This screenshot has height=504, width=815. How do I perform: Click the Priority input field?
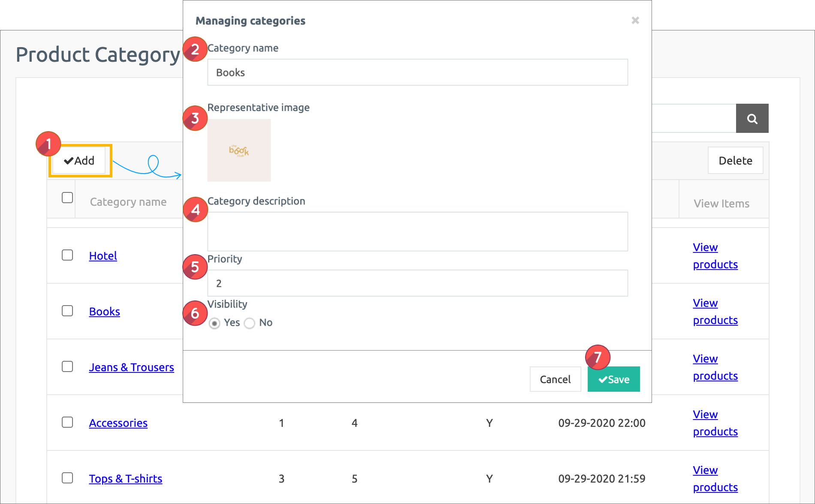[x=417, y=283]
